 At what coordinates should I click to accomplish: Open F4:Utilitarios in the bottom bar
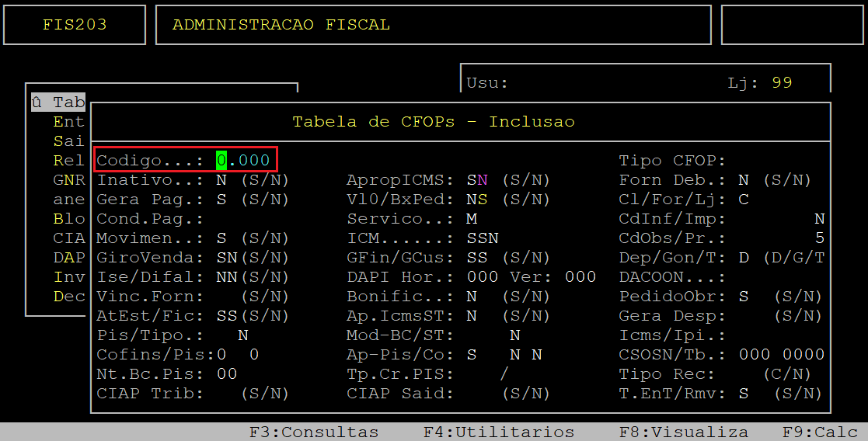coord(498,432)
